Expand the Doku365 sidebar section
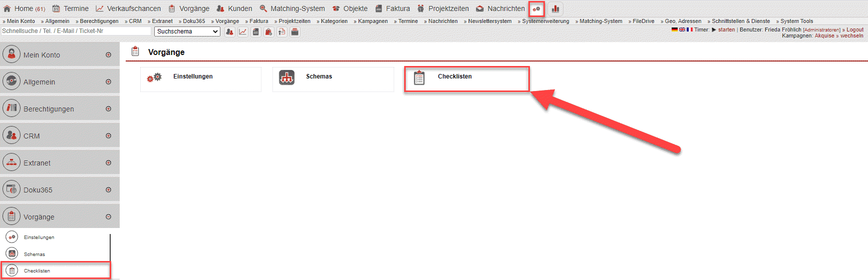 tap(108, 190)
